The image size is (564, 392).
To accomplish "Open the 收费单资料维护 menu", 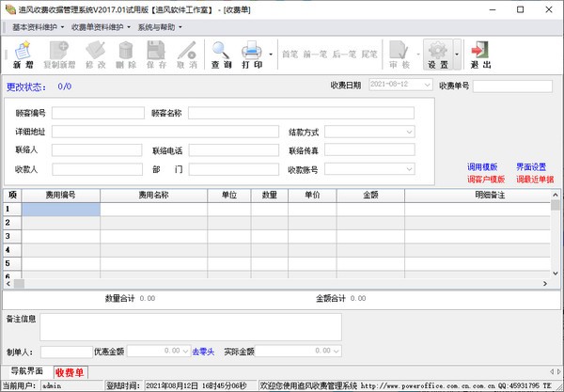I will coord(101,27).
